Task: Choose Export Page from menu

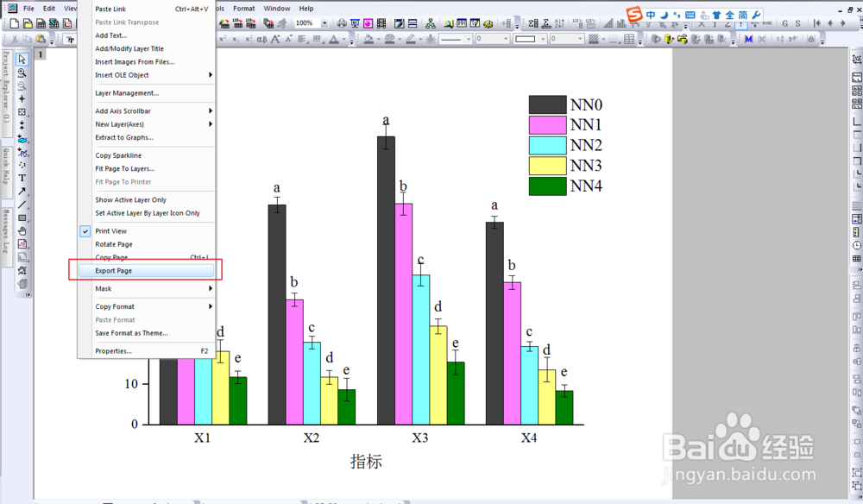Action: (x=147, y=271)
